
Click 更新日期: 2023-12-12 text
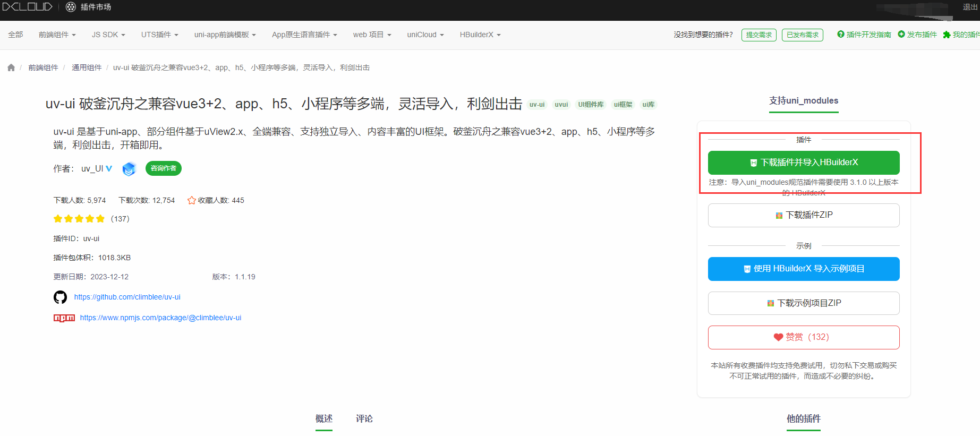(x=91, y=277)
